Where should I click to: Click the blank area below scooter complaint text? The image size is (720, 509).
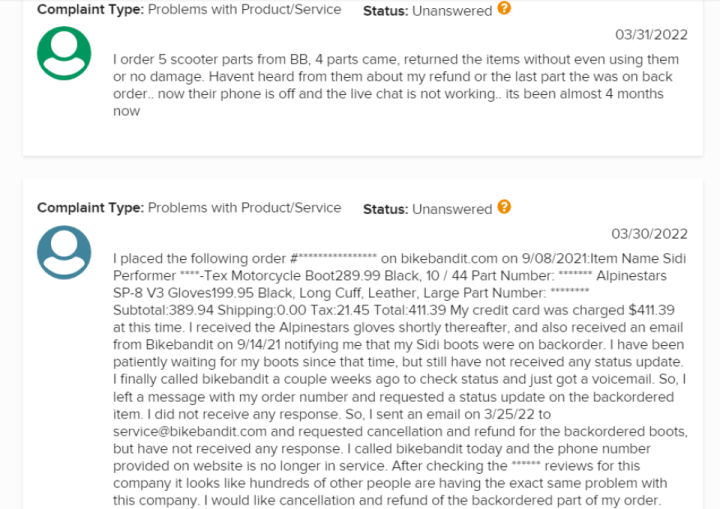tap(363, 138)
